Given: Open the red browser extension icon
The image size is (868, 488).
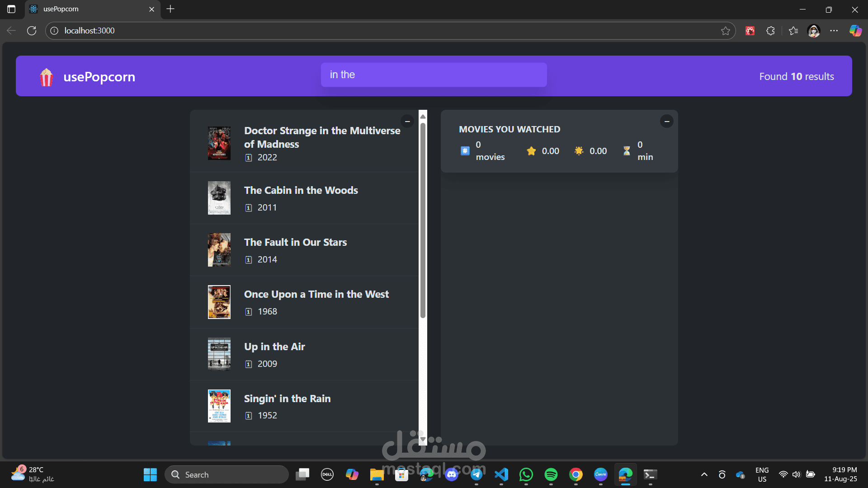Looking at the screenshot, I should 750,31.
